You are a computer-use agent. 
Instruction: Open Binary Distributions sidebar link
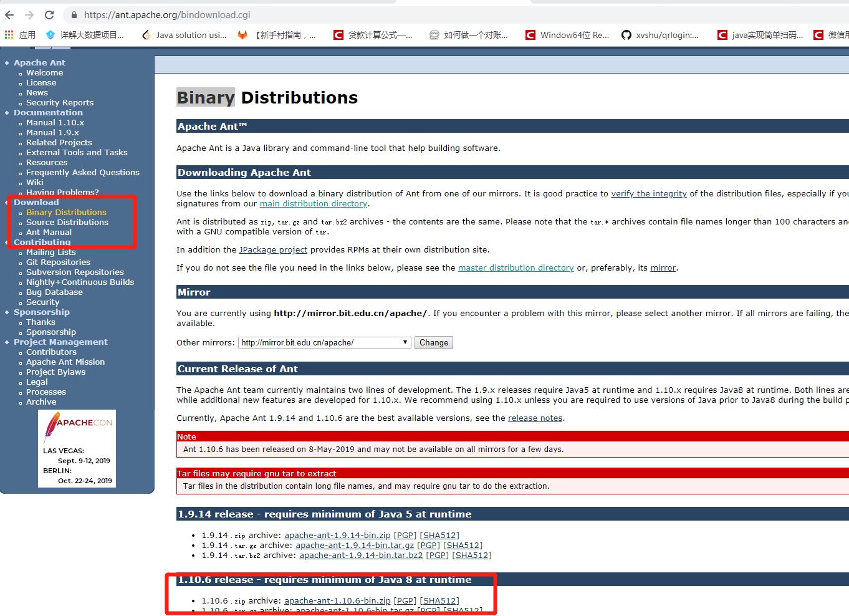coord(66,213)
